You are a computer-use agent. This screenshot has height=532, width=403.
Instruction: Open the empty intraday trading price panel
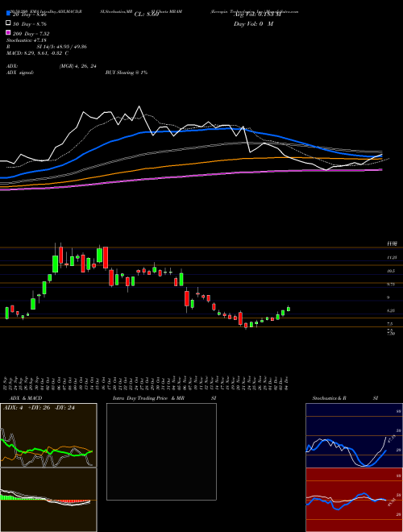[161, 451]
